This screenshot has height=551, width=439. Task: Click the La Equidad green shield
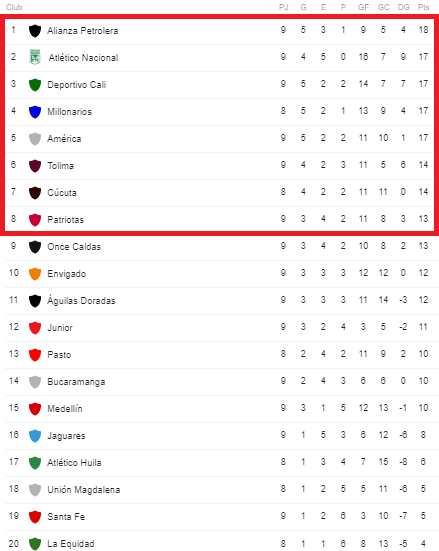click(35, 544)
